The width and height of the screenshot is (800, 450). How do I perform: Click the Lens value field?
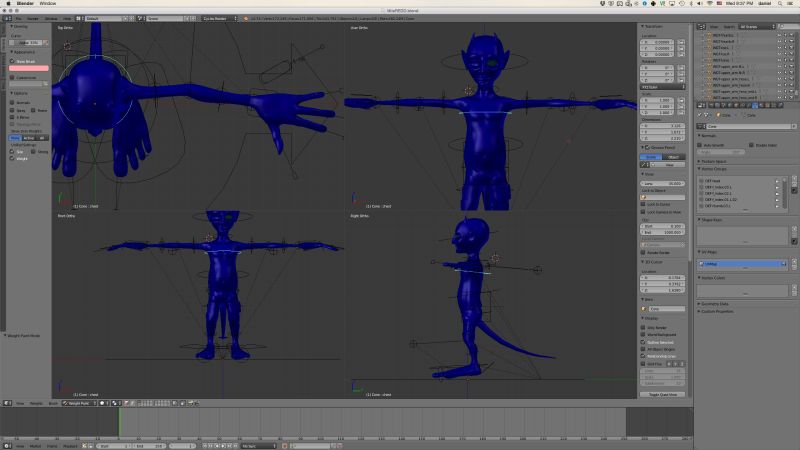662,183
